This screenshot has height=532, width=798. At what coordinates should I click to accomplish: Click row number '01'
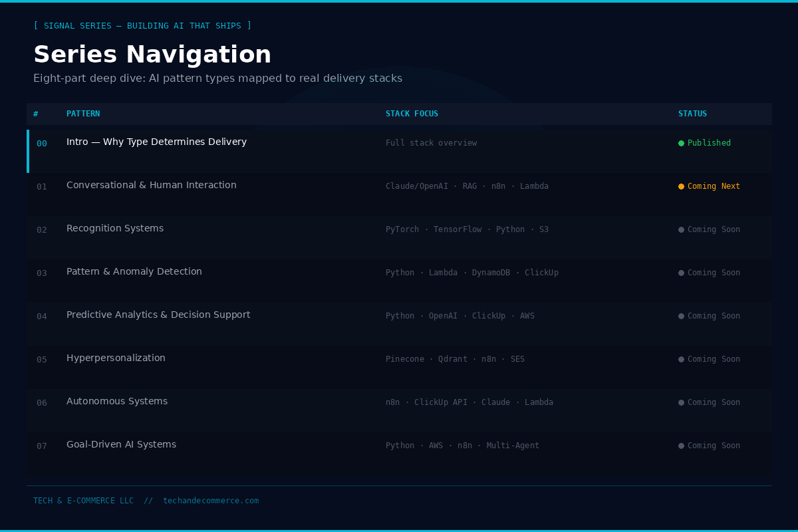click(42, 187)
